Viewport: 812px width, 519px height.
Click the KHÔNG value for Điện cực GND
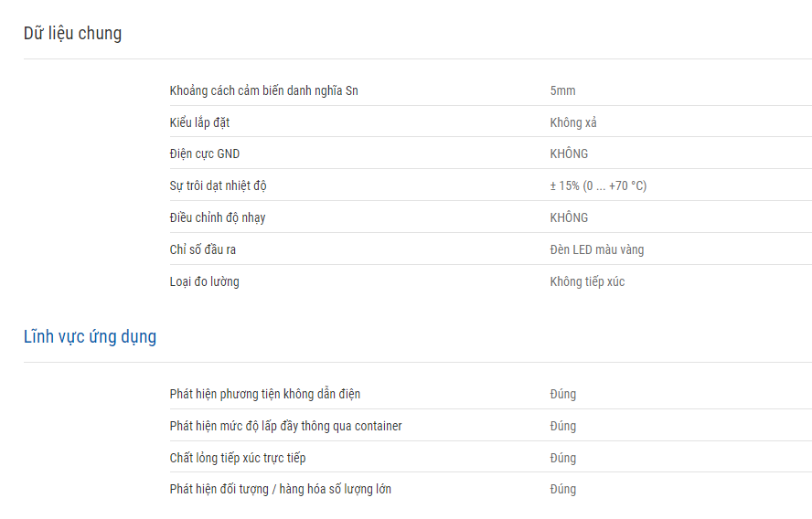pos(569,154)
